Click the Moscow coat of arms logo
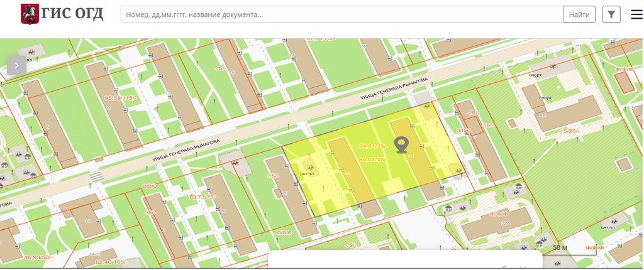644x270 pixels. [x=28, y=14]
